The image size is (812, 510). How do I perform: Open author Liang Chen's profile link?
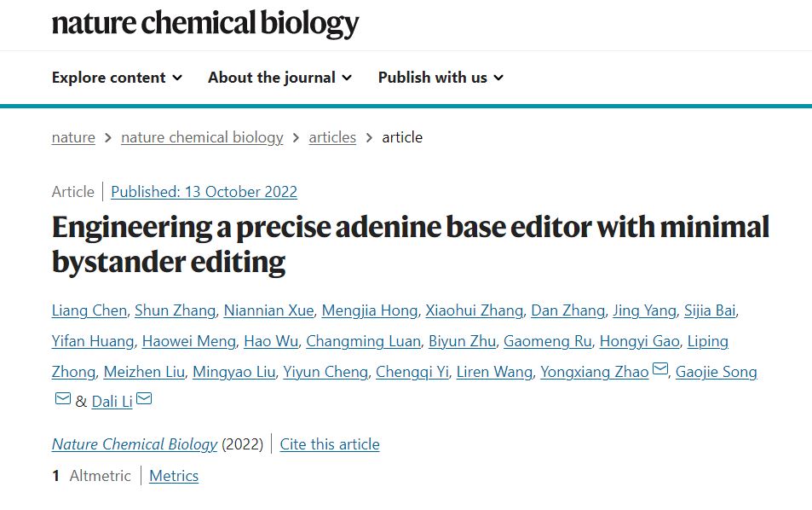click(89, 310)
